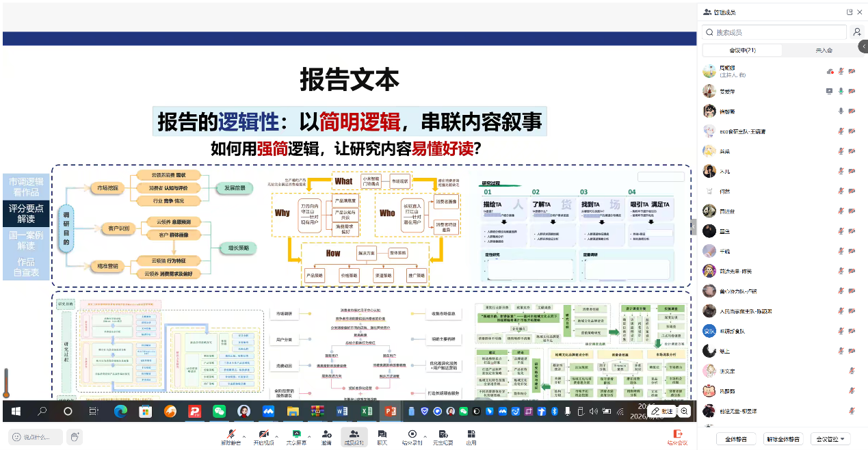Open PowerPoint from the Windows taskbar
Image resolution: width=868 pixels, height=450 pixels.
(x=391, y=411)
